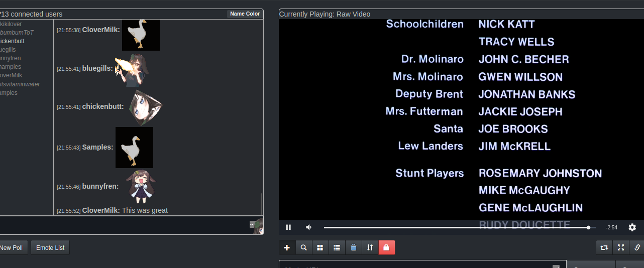Click the chain link icon button
The height and width of the screenshot is (268, 644).
[x=637, y=247]
